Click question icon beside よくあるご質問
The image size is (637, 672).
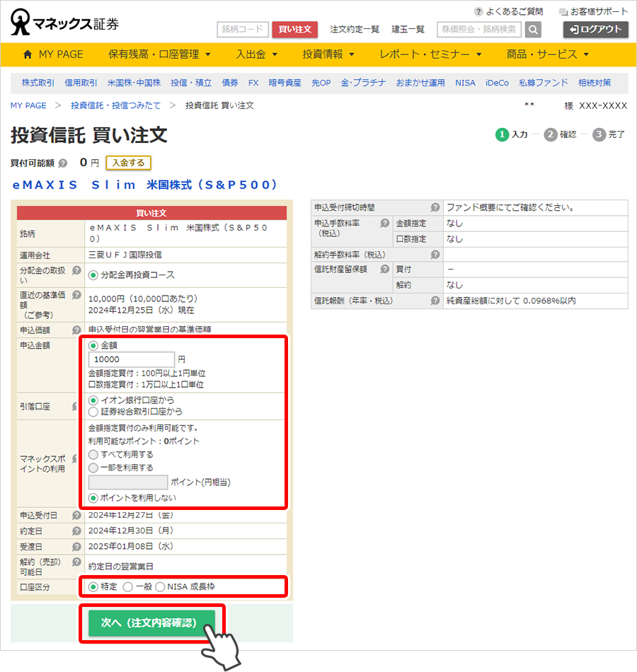click(x=478, y=11)
